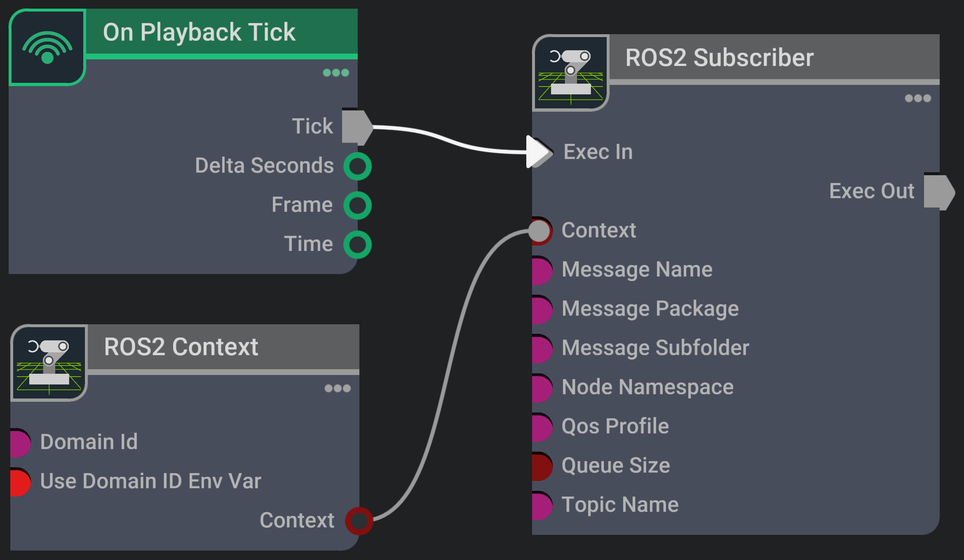The image size is (964, 560).
Task: Click the Time output port circle
Action: [357, 244]
